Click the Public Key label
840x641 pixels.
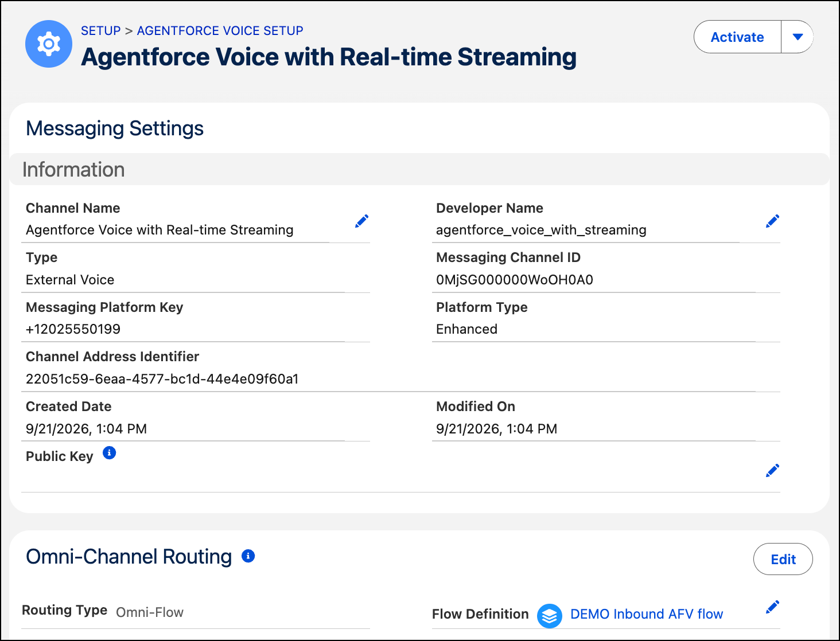click(x=60, y=456)
